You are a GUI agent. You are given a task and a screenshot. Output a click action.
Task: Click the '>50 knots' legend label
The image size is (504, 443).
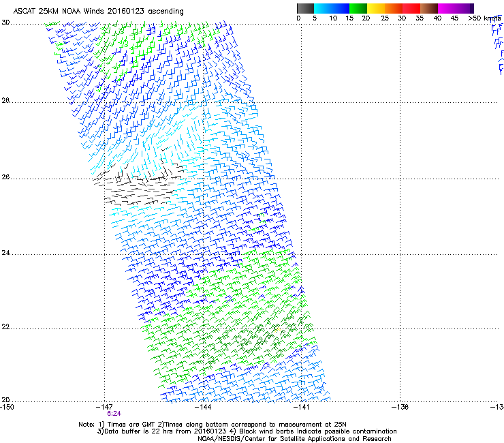(x=484, y=18)
